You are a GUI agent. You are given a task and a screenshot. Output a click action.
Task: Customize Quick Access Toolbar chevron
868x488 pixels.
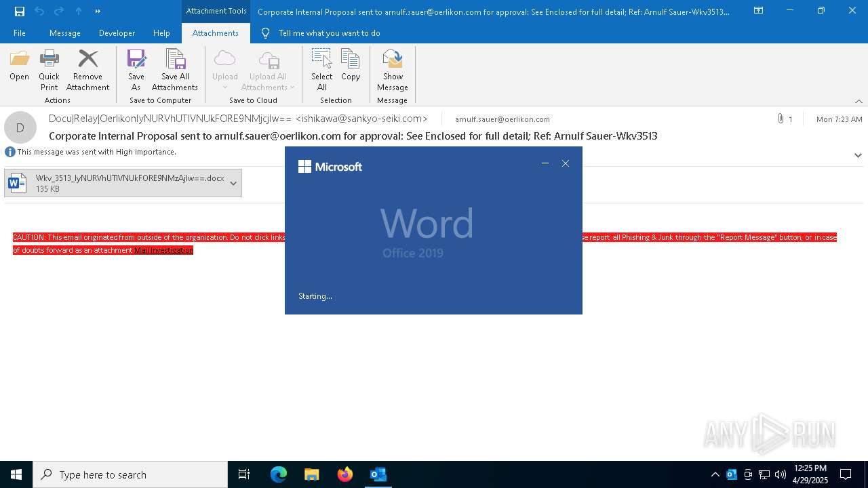tap(98, 11)
